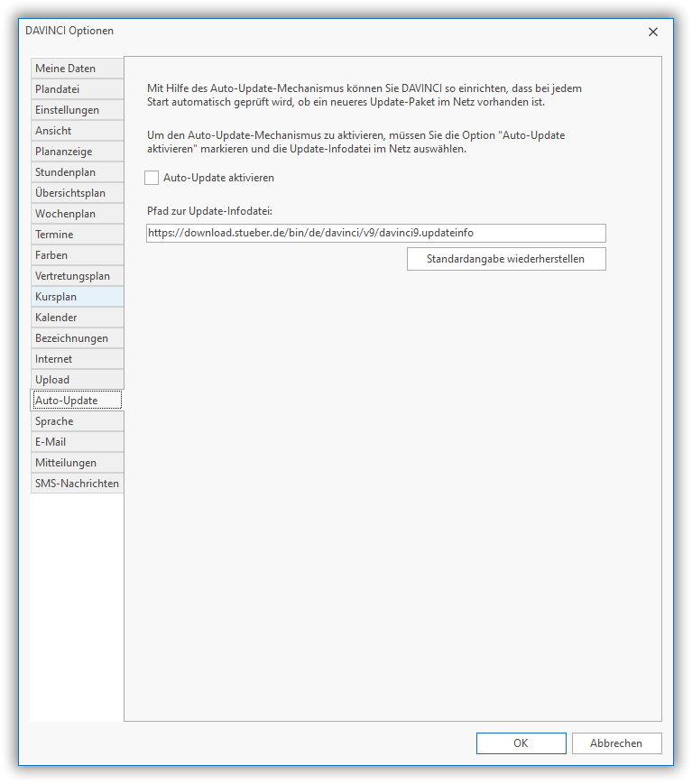692x784 pixels.
Task: Select the SMS-Nachrichten tab
Action: pyautogui.click(x=77, y=484)
